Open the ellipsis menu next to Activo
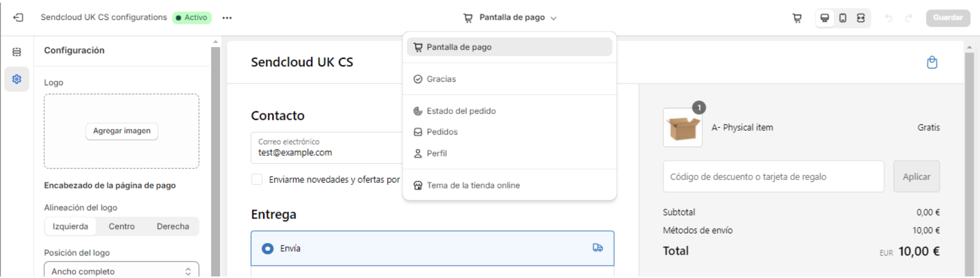The height and width of the screenshot is (278, 980). 227,18
